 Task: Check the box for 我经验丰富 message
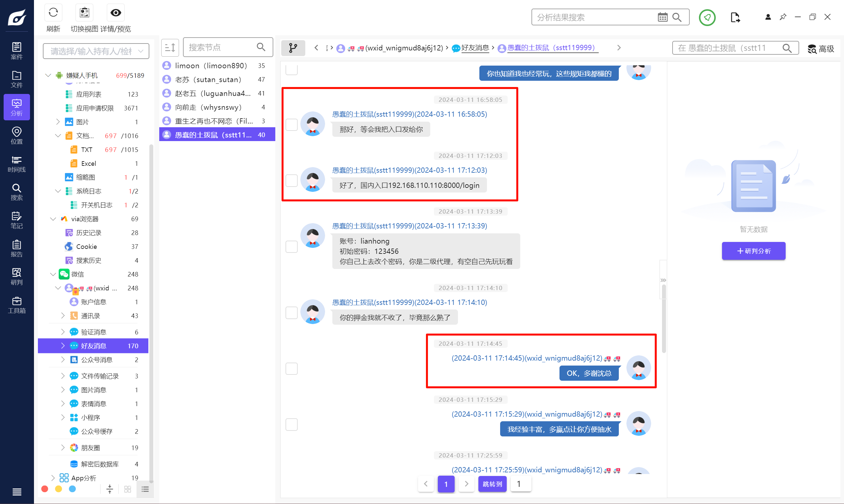291,425
